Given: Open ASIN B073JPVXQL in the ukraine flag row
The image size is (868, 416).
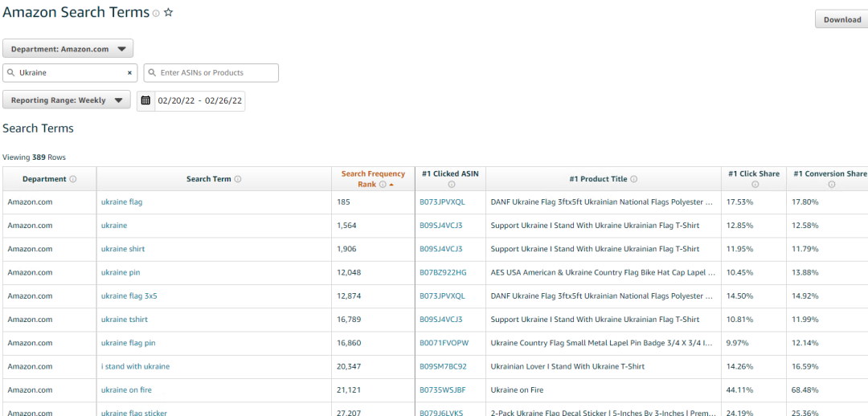Looking at the screenshot, I should pos(443,202).
